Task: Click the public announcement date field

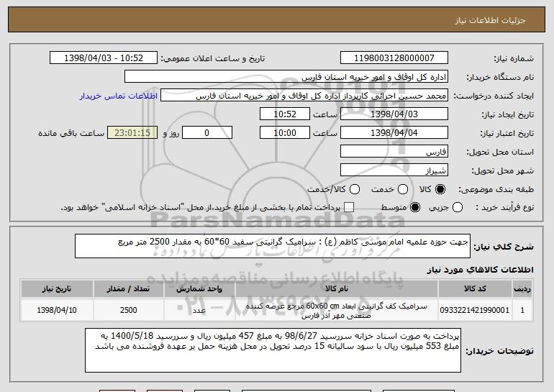Action: (x=104, y=58)
